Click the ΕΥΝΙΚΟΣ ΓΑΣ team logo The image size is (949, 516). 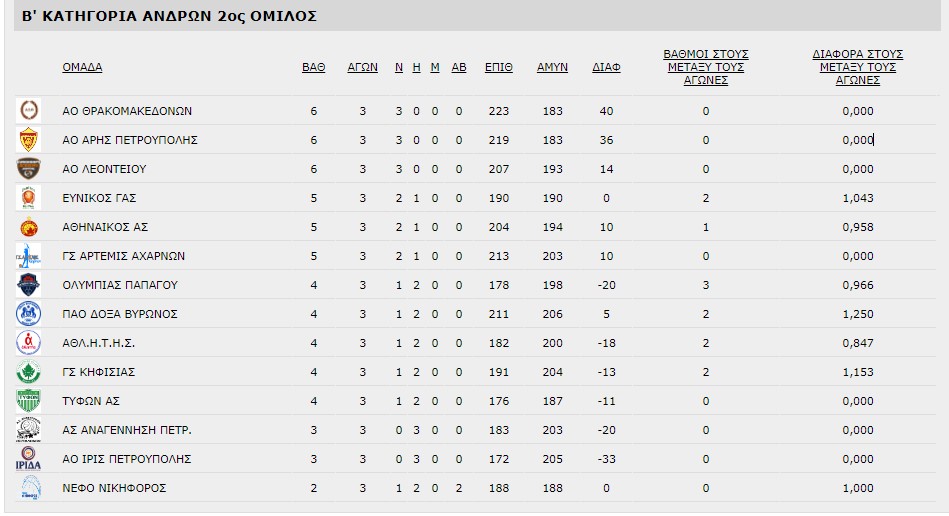(28, 198)
